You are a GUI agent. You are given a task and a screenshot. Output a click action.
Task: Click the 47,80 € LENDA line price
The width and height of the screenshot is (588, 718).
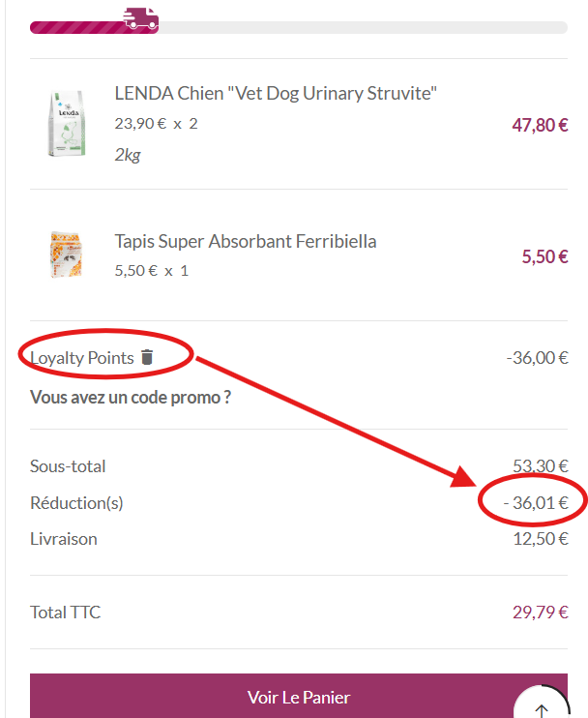pos(540,125)
